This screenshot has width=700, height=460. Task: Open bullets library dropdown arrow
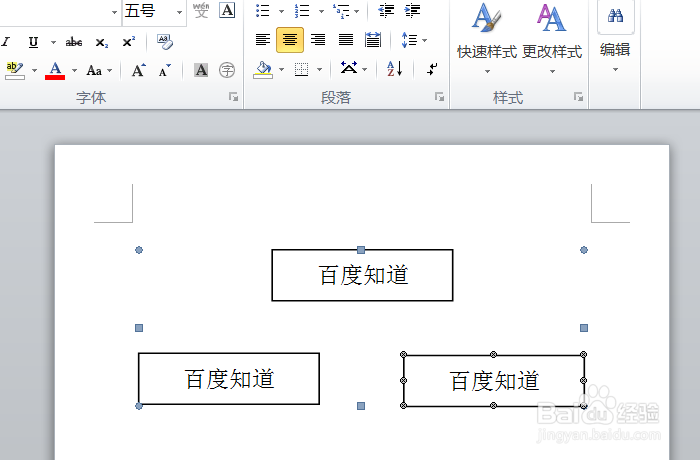point(281,11)
